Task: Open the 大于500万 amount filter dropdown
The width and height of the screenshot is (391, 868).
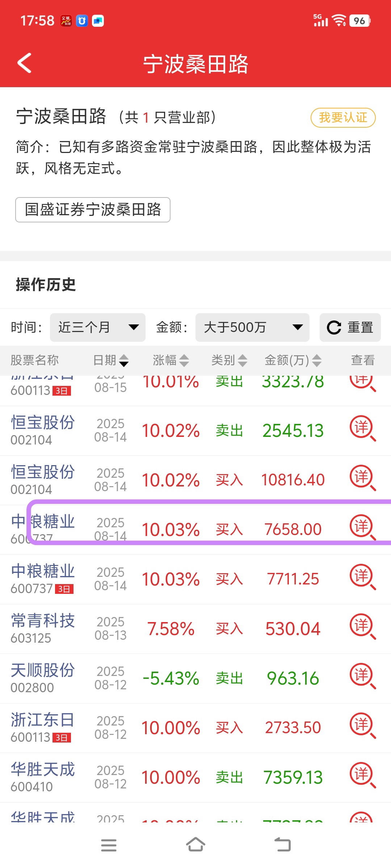Action: click(252, 327)
